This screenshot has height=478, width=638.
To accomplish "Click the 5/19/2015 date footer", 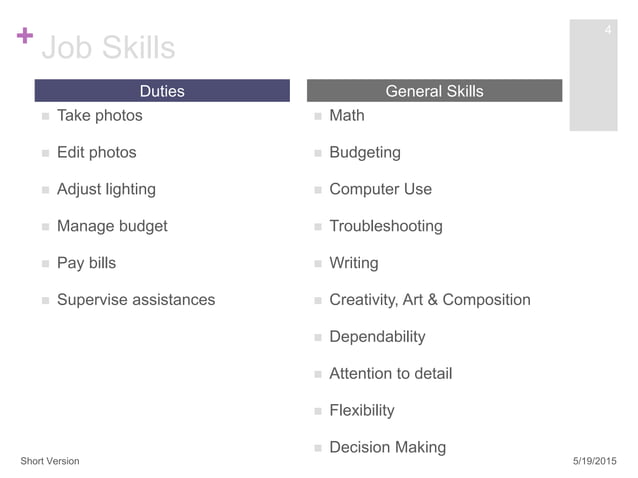I will pyautogui.click(x=594, y=461).
